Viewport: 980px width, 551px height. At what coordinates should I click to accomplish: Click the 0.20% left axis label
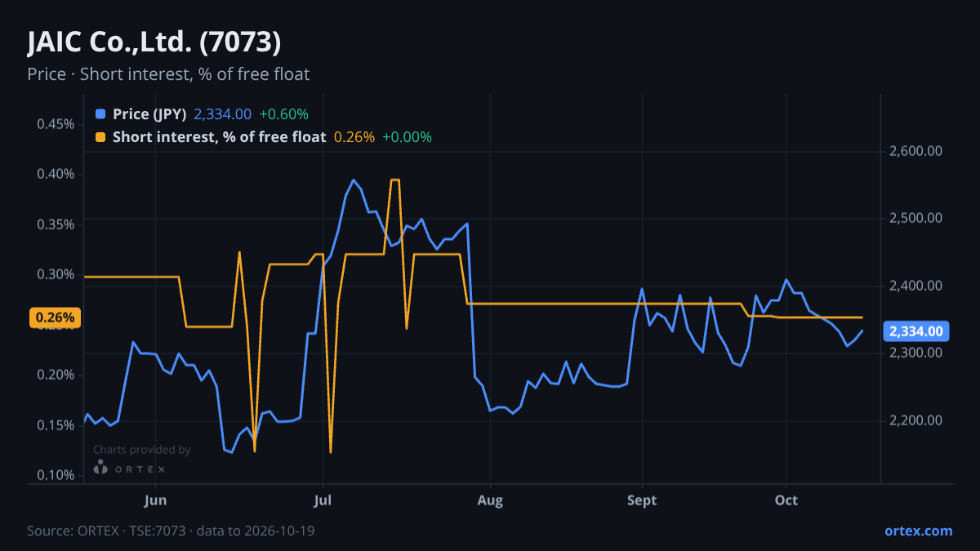[56, 375]
